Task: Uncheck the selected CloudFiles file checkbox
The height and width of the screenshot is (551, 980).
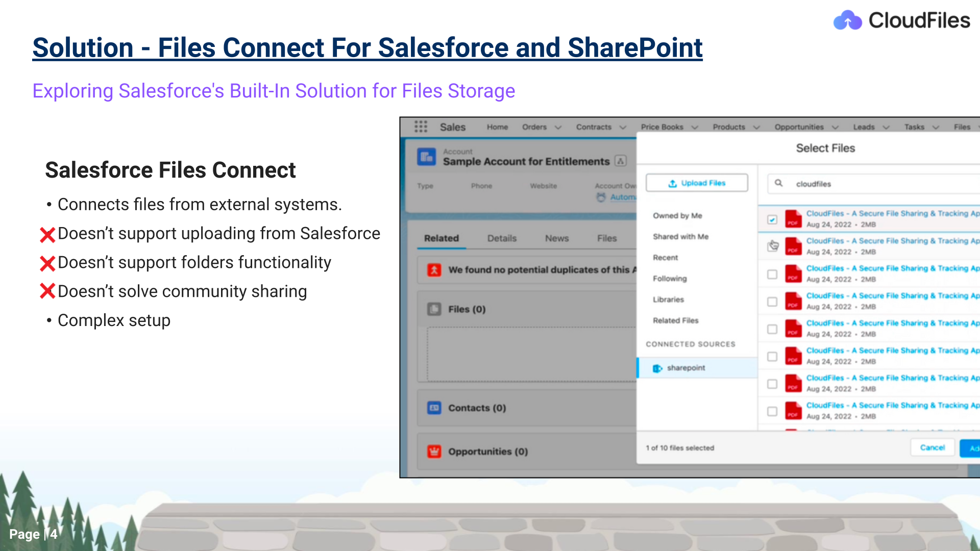Action: click(772, 220)
